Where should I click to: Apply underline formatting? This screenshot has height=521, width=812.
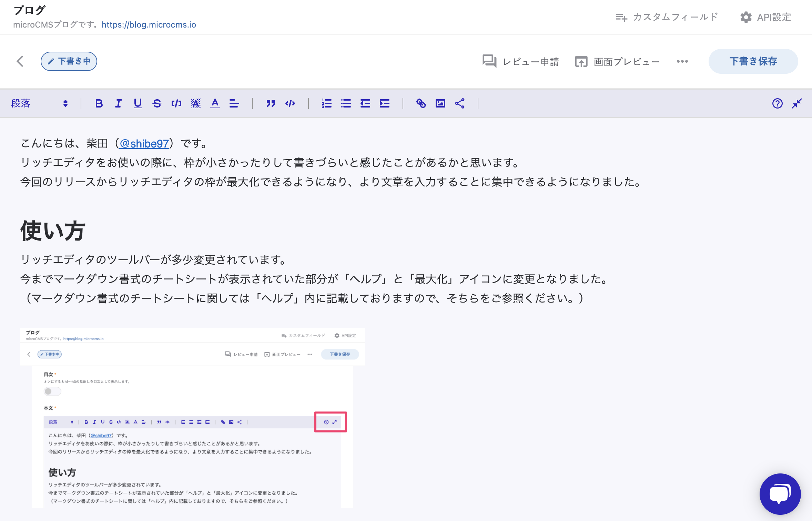tap(138, 103)
